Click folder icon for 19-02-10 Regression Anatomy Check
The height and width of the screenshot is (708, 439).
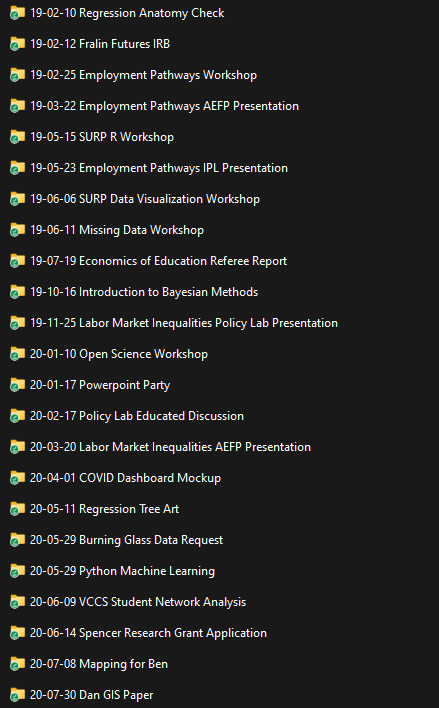tap(17, 13)
